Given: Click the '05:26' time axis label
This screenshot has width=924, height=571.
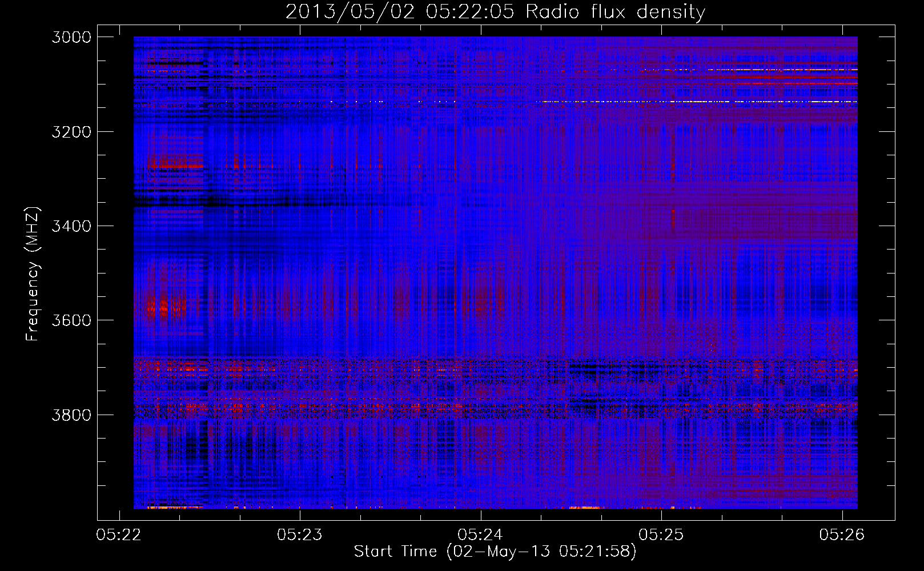Looking at the screenshot, I should tap(842, 534).
